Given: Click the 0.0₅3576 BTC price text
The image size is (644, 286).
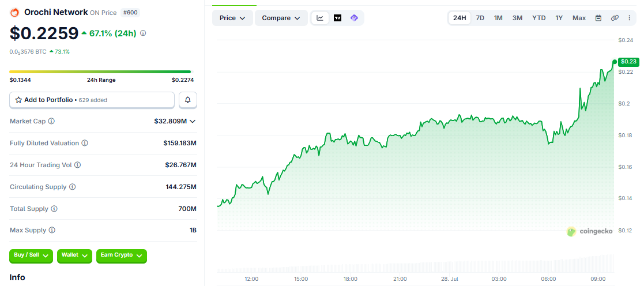Looking at the screenshot, I should pyautogui.click(x=28, y=52).
